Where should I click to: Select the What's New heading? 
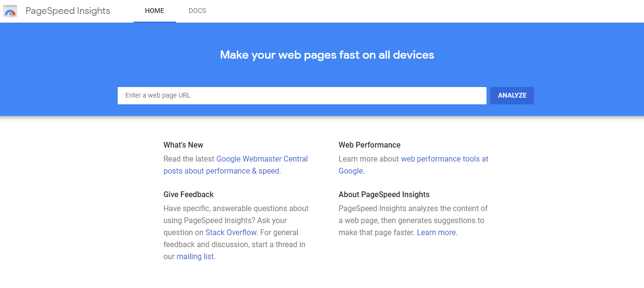183,145
